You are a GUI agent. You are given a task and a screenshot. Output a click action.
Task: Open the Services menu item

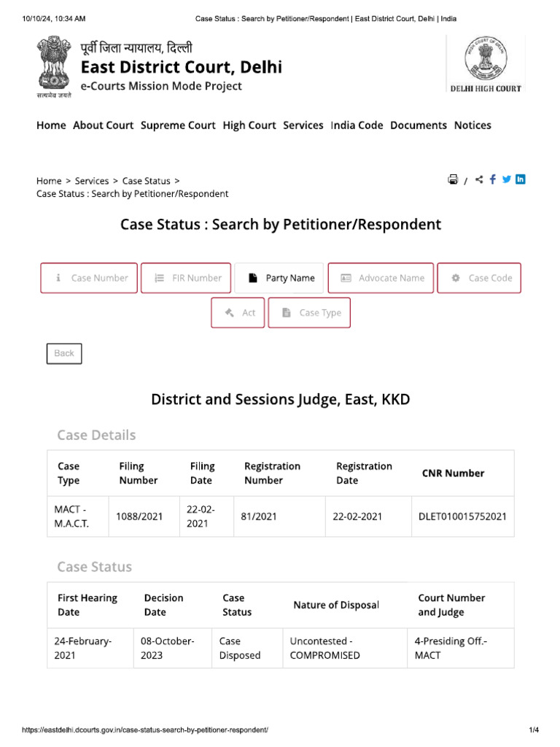click(x=303, y=125)
